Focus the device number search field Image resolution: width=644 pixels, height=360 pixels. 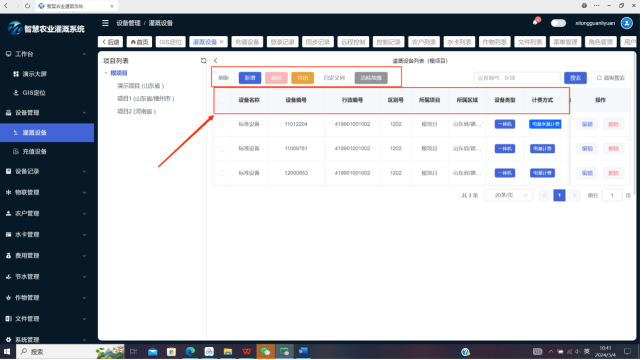pyautogui.click(x=517, y=78)
